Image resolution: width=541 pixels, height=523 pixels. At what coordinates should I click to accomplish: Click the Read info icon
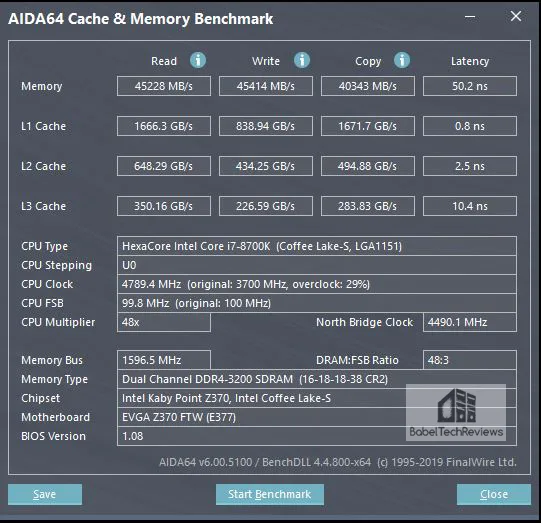198,60
